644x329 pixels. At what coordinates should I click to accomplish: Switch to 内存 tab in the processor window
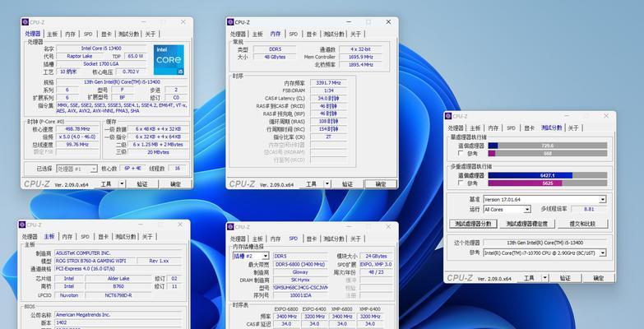[x=70, y=34]
